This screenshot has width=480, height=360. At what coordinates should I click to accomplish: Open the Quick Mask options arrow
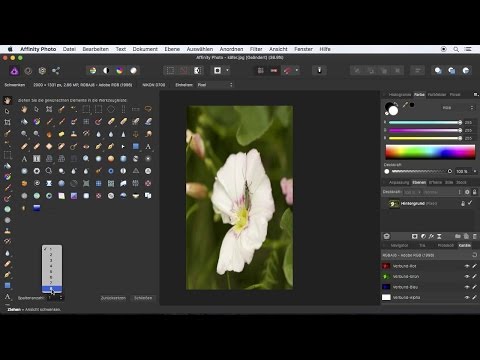(x=228, y=70)
